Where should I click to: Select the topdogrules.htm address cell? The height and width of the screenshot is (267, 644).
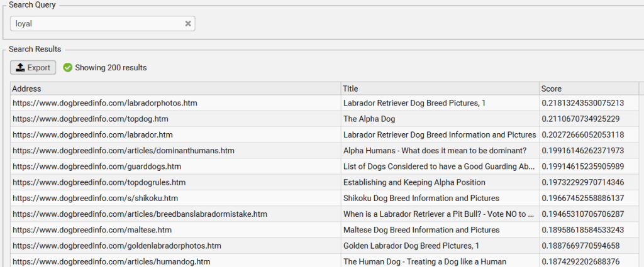176,183
